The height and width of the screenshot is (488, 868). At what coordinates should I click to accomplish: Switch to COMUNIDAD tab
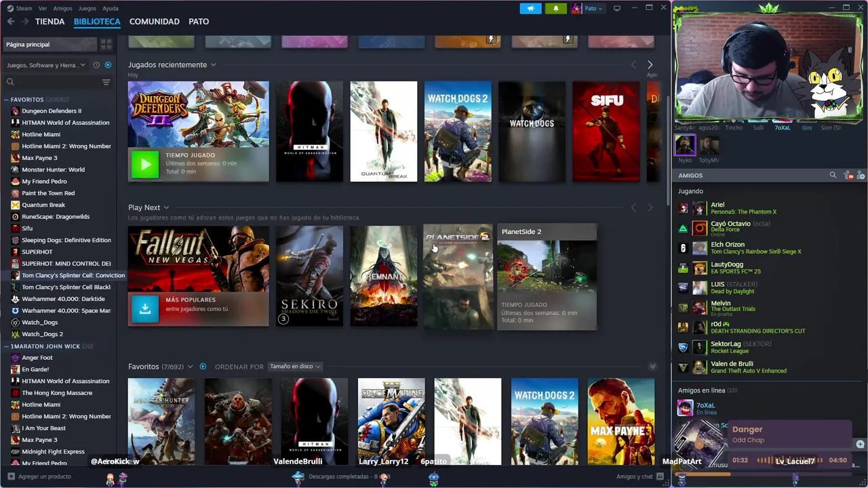tap(155, 22)
